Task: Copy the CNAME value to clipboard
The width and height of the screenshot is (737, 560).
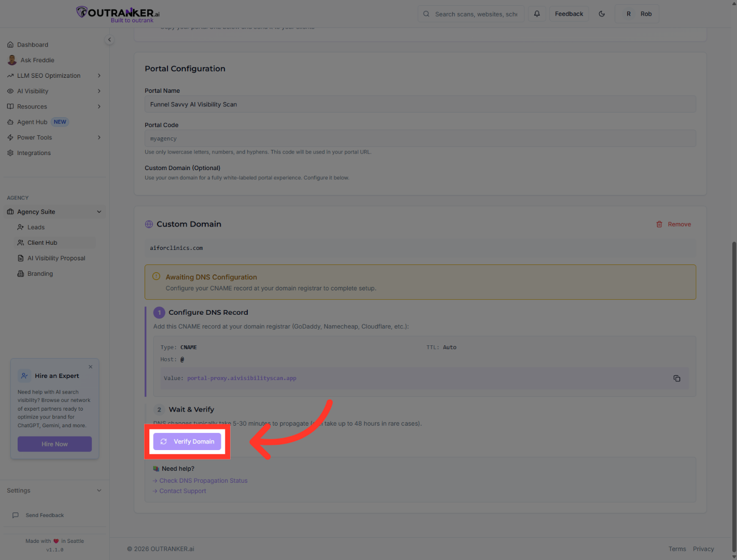Action: [676, 379]
